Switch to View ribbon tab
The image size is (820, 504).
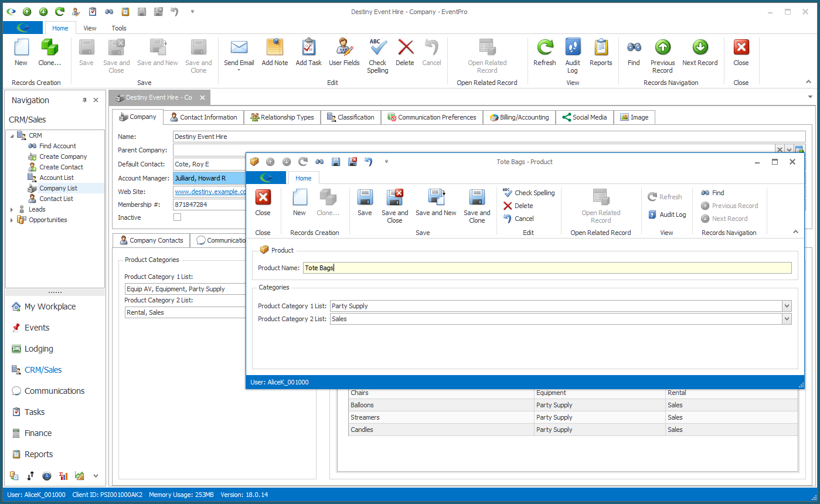click(90, 28)
